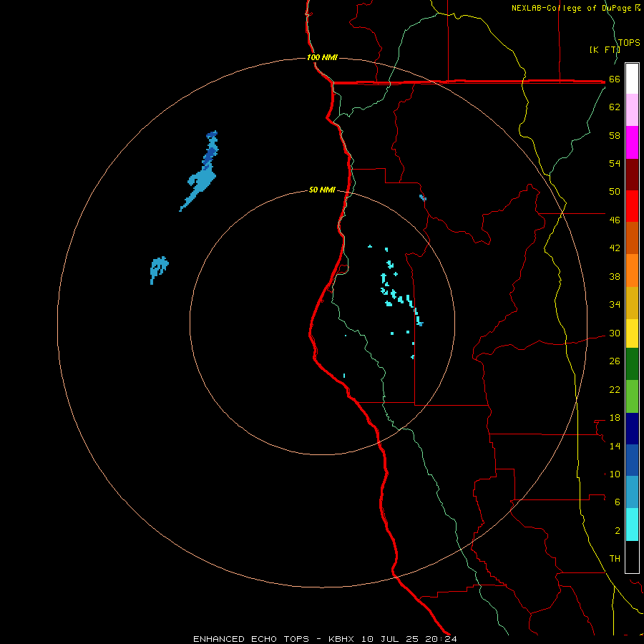Click the small offshore echo southwest of the large one

point(159,268)
